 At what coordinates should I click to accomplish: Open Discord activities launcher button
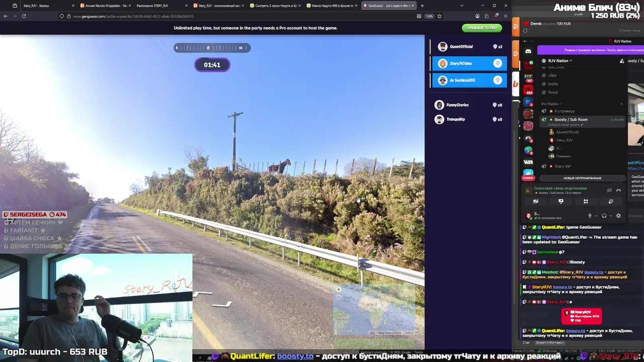(x=586, y=202)
